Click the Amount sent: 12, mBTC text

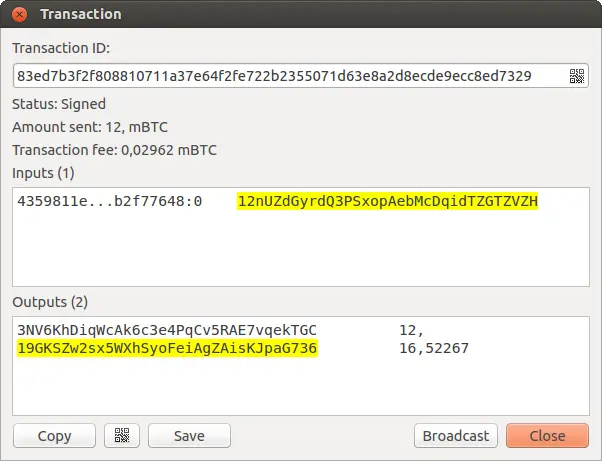[x=90, y=127]
